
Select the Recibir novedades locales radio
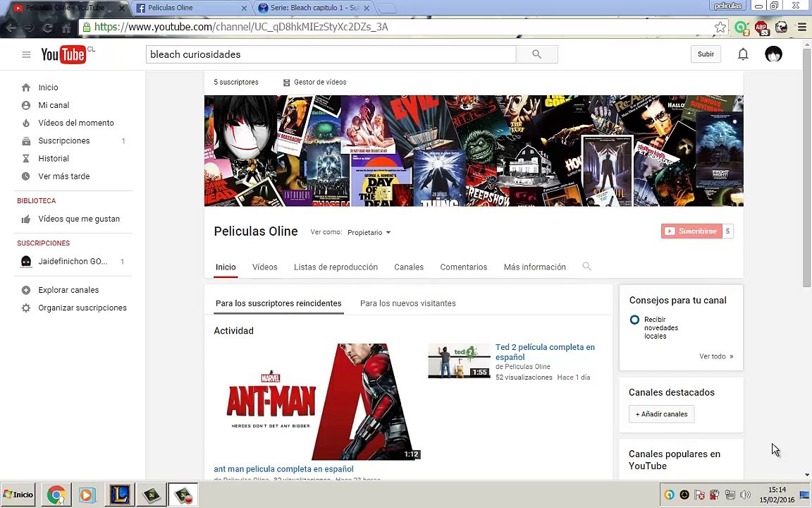(x=634, y=320)
